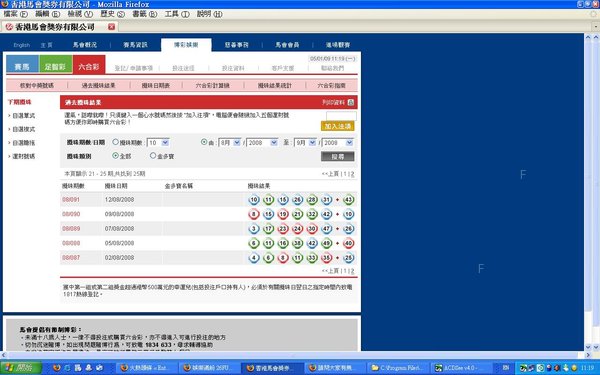Open 馬會概況 in top navigation

[x=85, y=45]
